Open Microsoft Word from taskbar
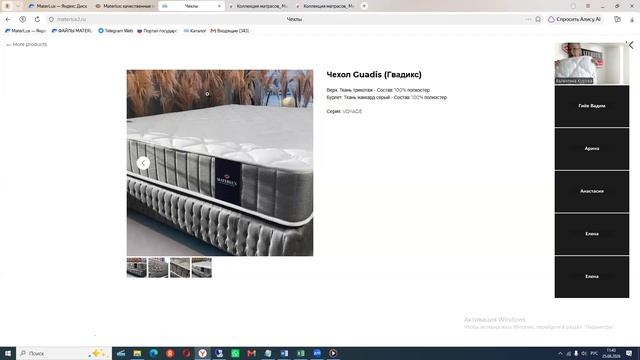 284,353
